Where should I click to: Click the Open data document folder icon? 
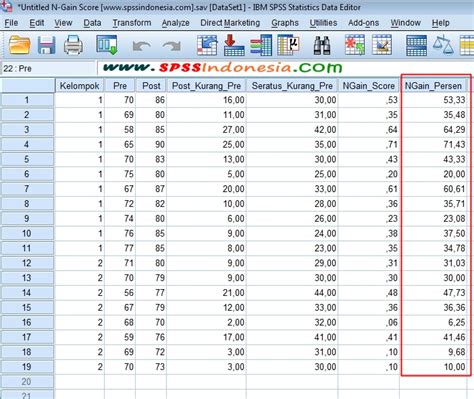click(x=20, y=45)
